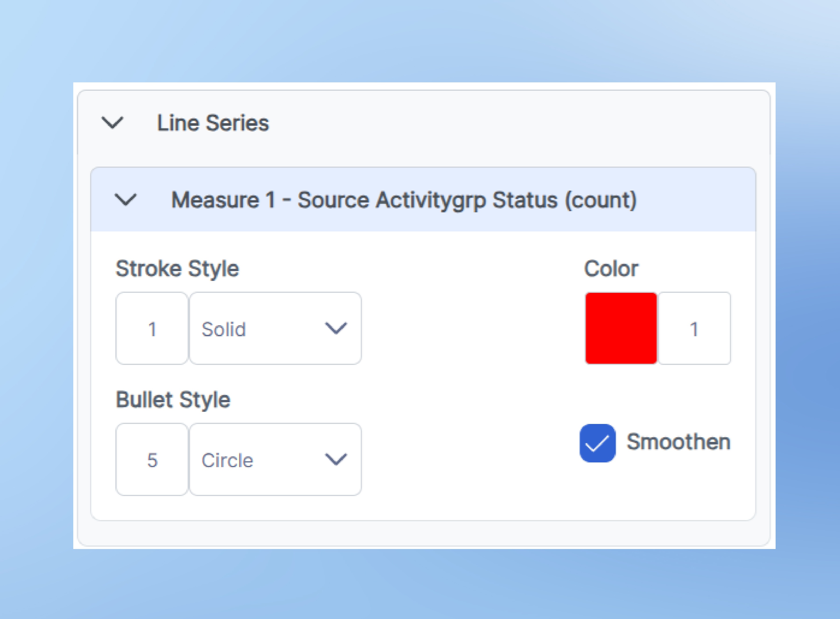The height and width of the screenshot is (619, 840).
Task: Click the Smoothen text label
Action: click(678, 442)
